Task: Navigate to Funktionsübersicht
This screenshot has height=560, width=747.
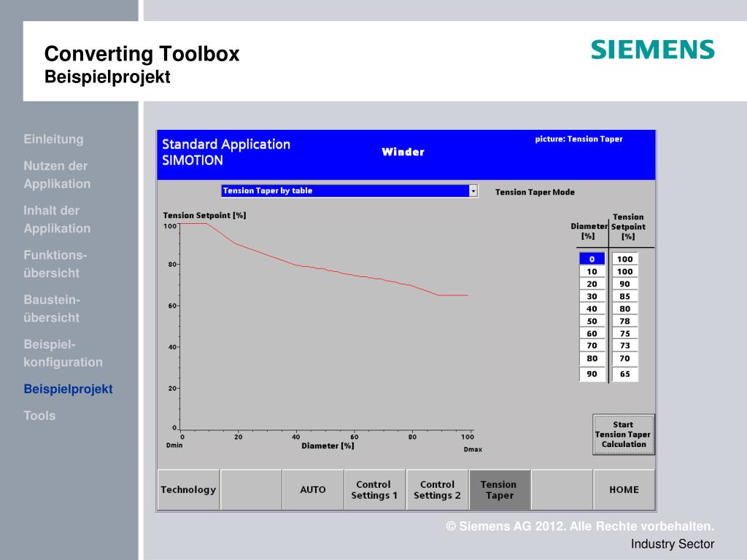Action: [x=55, y=264]
